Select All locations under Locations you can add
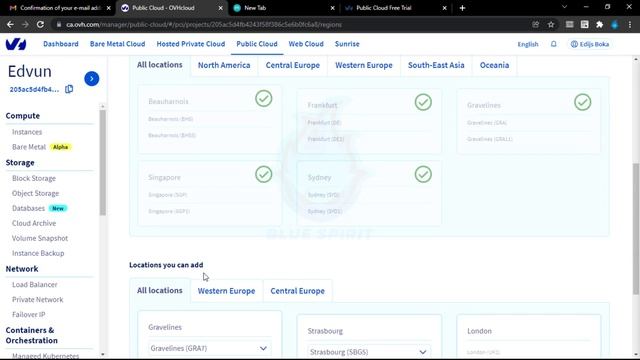The image size is (640, 360). pos(160,291)
